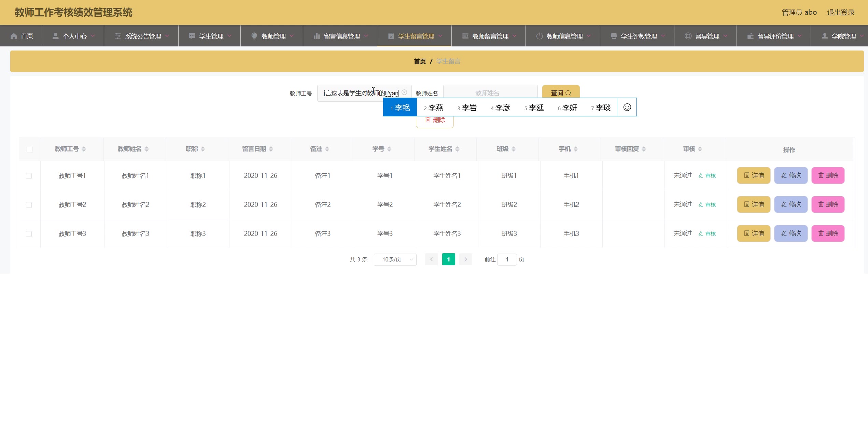Sort by 教师姓名 column arrows
This screenshot has width=868, height=428.
coord(146,149)
